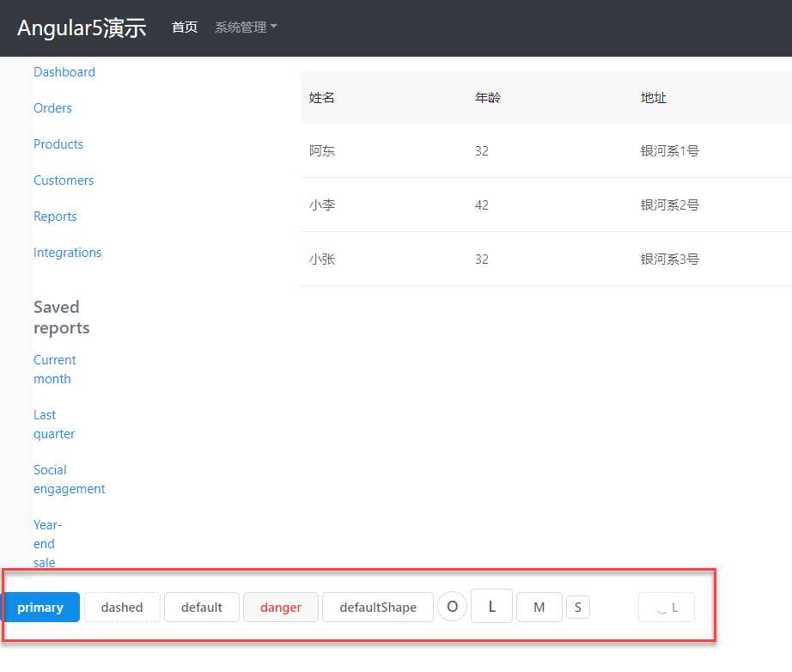Click the circular O button
Image resolution: width=792 pixels, height=672 pixels.
pos(452,607)
